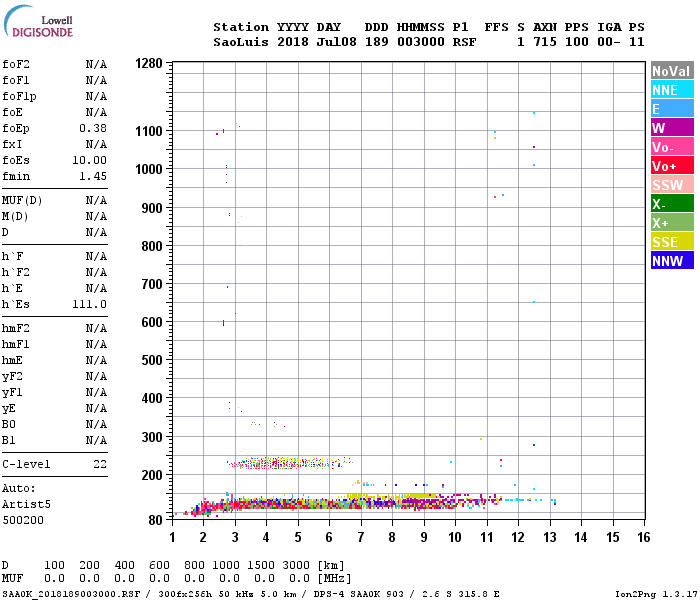The height and width of the screenshot is (600, 700).
Task: Select the SSE yellow legend swatch
Action: 672,242
